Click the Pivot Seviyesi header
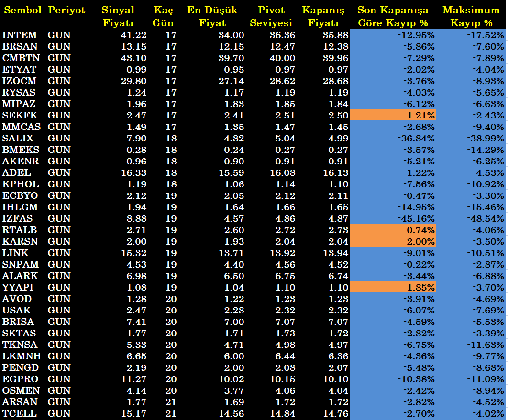Screen dimensions: 508x420 pyautogui.click(x=271, y=17)
